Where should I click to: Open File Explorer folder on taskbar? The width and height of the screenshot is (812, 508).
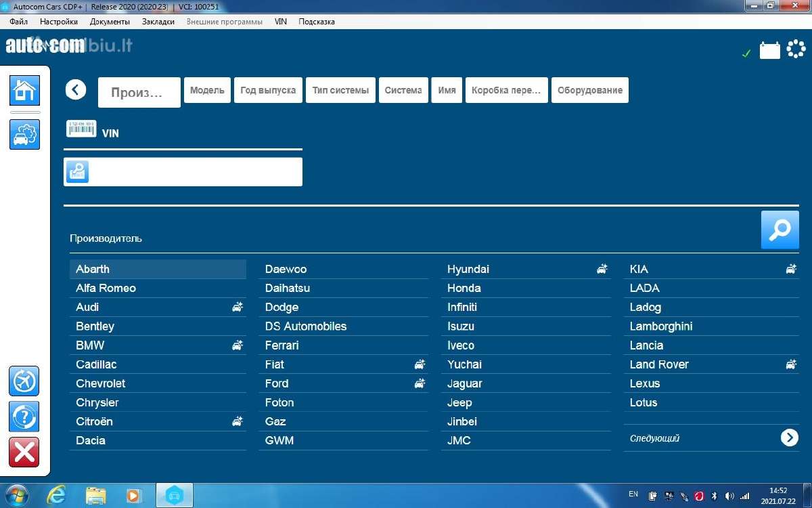click(x=95, y=496)
